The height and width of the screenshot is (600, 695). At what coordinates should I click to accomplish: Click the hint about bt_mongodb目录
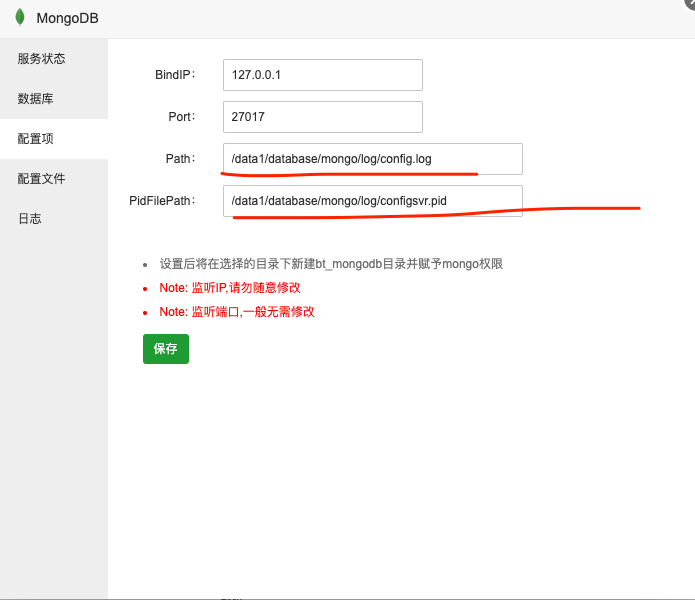331,264
